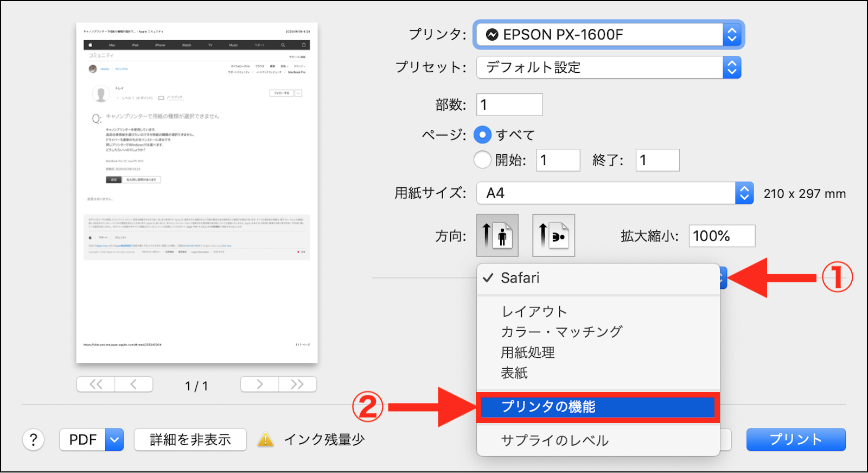Choose サプライのレベル from the menu
Viewport: 868px width, 473px height.
(598, 440)
